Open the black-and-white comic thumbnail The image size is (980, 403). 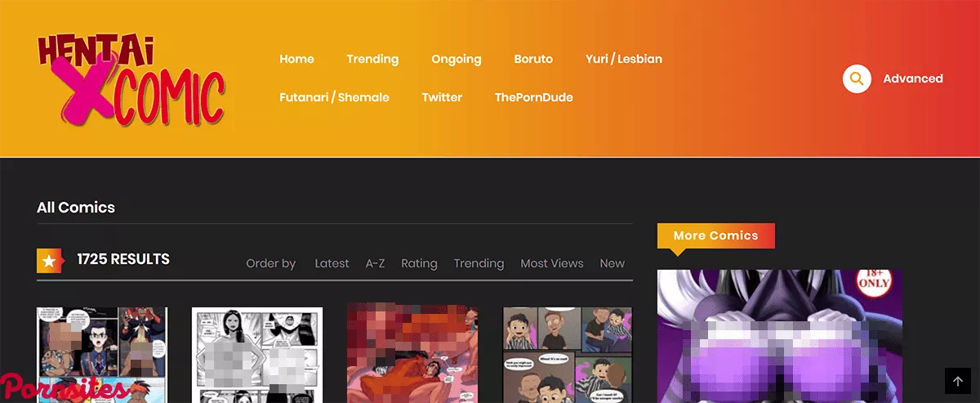[256, 355]
